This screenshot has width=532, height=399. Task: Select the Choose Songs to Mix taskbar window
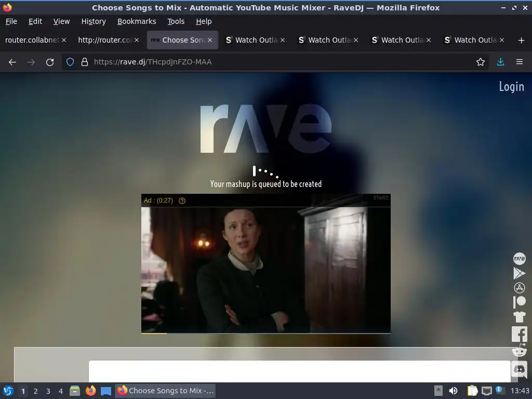[x=166, y=391]
